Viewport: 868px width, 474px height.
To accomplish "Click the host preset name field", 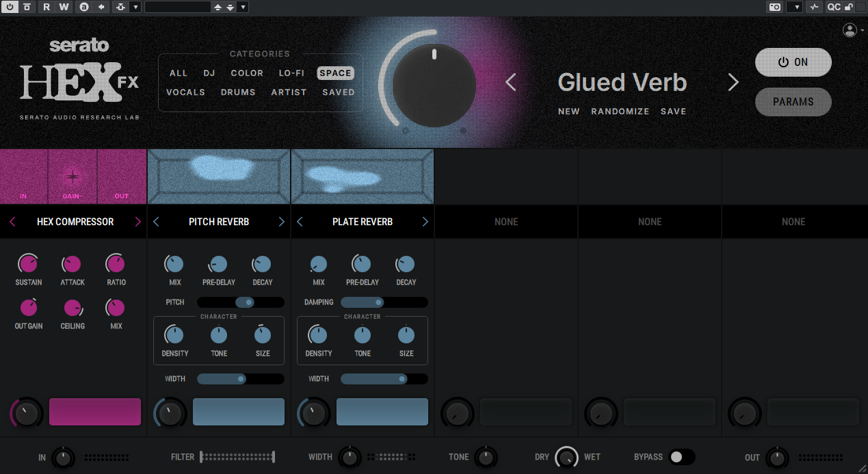I will [x=177, y=7].
